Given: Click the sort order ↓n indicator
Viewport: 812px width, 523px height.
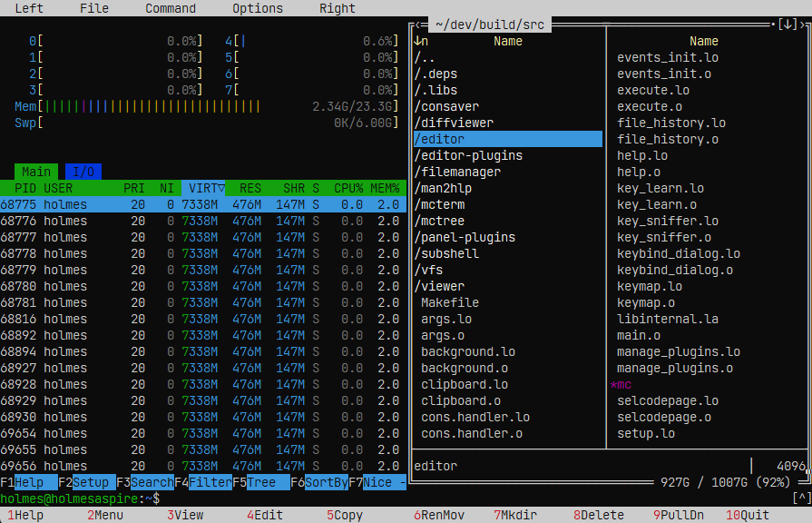Looking at the screenshot, I should [x=421, y=41].
